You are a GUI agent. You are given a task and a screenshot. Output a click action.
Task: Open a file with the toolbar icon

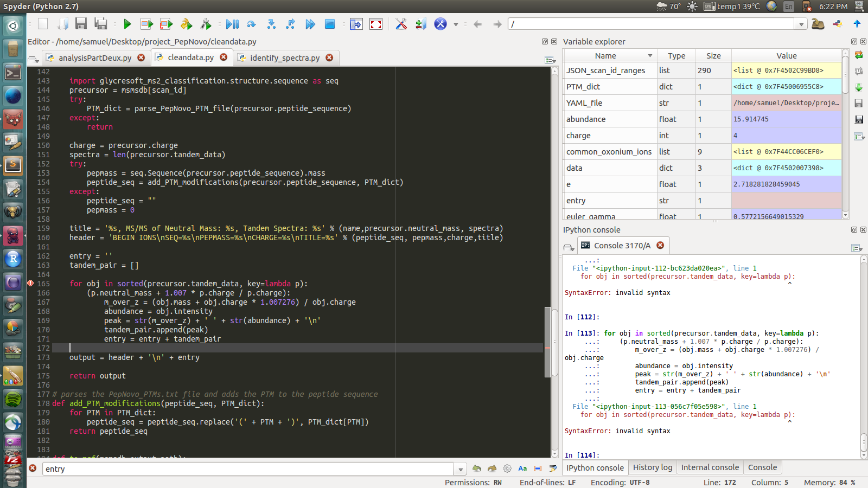click(x=62, y=24)
